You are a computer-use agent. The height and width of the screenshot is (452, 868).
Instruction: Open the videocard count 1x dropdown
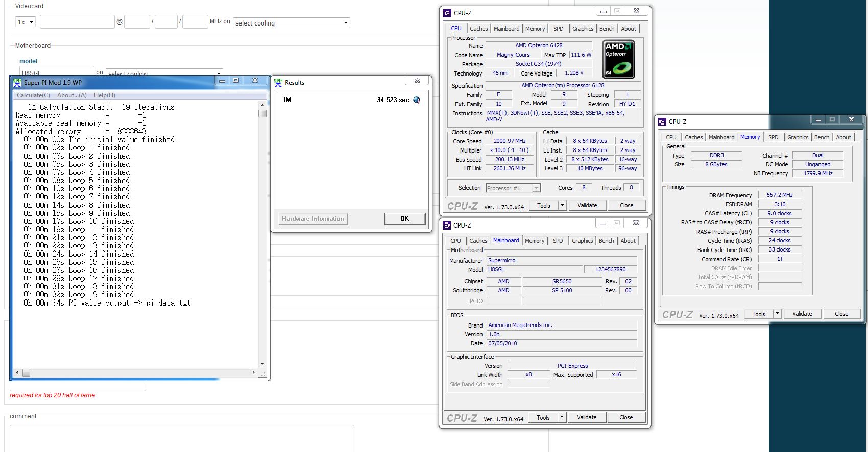coord(26,22)
